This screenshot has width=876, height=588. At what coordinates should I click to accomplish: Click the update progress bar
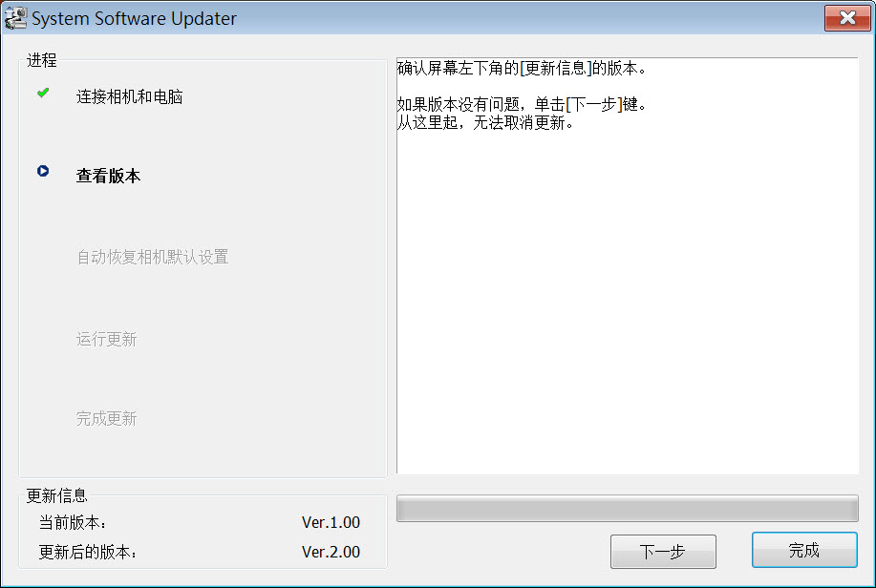coord(628,508)
